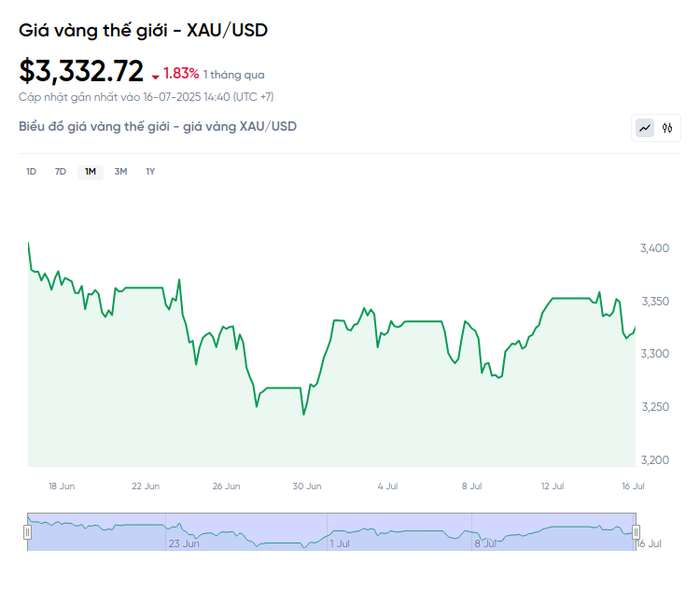700x592 pixels.
Task: Click the $3,332.72 price value
Action: point(81,71)
